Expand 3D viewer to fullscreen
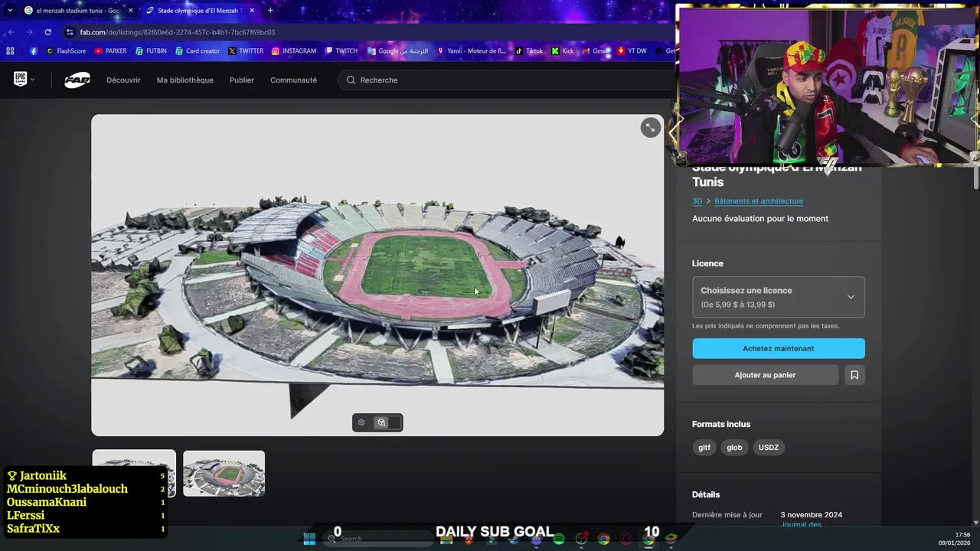The image size is (980, 551). click(x=650, y=128)
